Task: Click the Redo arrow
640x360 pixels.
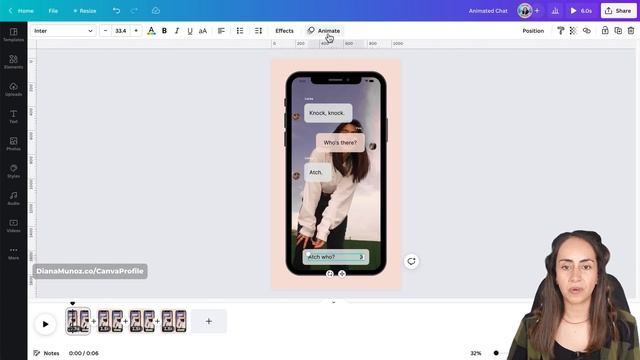Action: (x=134, y=11)
